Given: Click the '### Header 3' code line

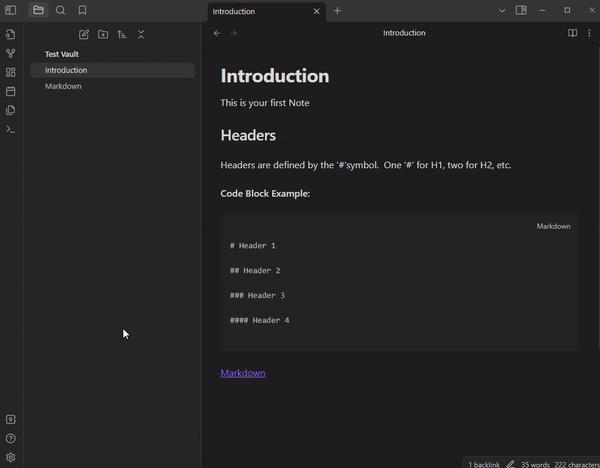Looking at the screenshot, I should coord(257,295).
